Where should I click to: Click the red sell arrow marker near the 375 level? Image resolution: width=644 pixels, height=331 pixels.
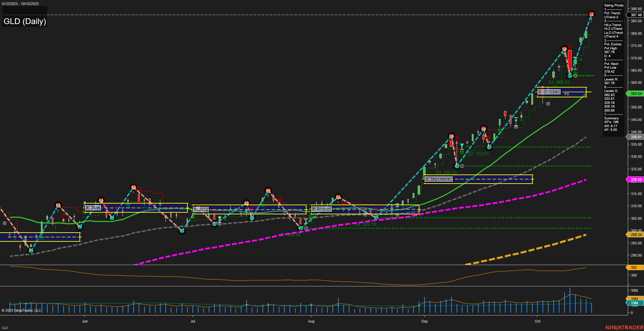coord(570,47)
